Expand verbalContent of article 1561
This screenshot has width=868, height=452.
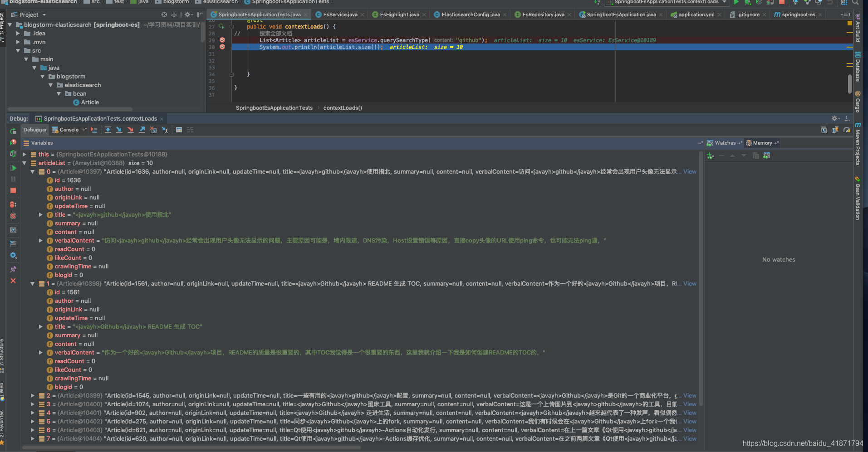click(x=41, y=352)
